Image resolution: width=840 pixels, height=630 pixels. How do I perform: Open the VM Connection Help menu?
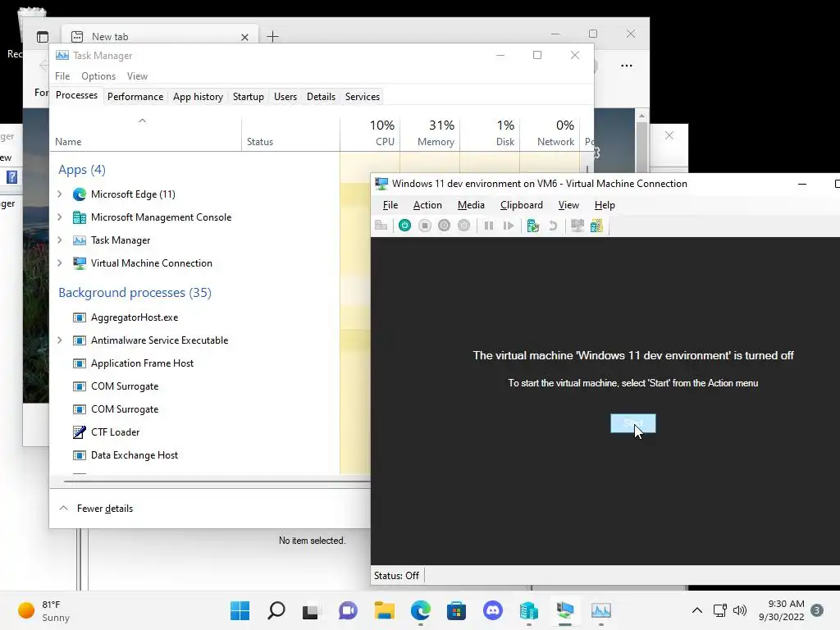(x=605, y=205)
